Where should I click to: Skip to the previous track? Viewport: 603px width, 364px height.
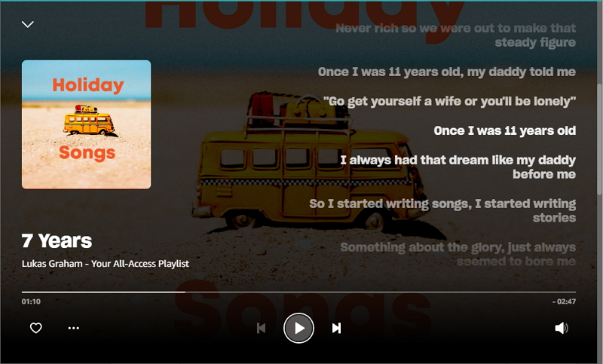pos(261,328)
